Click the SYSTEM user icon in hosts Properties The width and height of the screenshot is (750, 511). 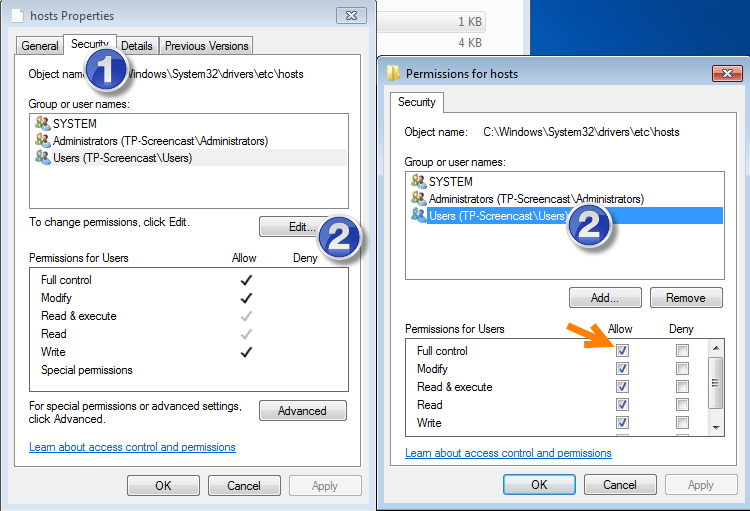tap(42, 123)
